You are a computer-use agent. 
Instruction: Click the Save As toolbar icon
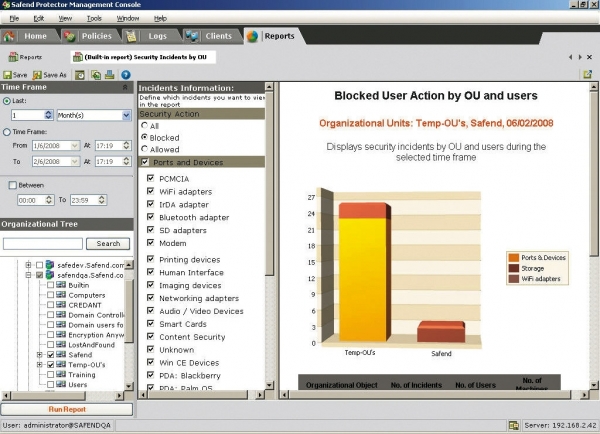coord(37,75)
